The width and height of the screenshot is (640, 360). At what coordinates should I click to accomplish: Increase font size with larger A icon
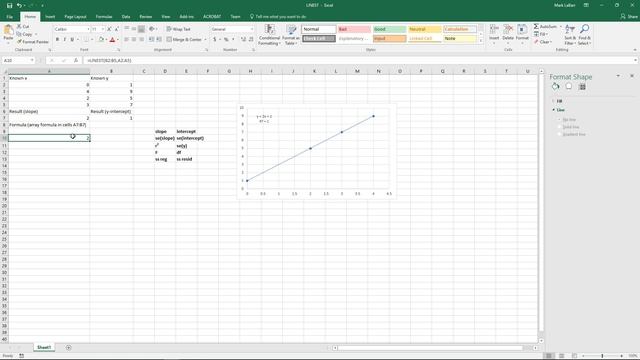(109, 29)
